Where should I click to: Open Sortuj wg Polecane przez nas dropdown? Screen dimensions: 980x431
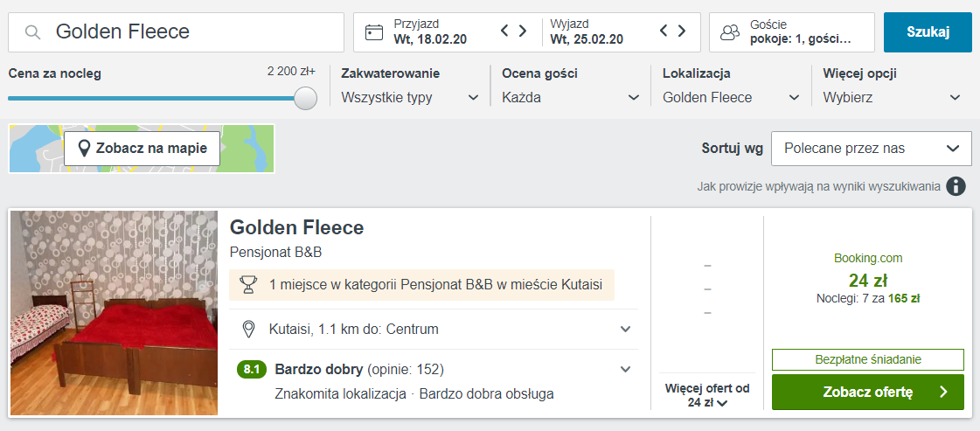coord(872,149)
